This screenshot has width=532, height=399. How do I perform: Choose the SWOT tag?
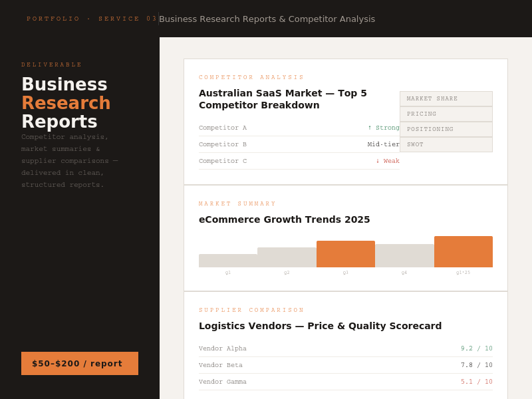446,144
